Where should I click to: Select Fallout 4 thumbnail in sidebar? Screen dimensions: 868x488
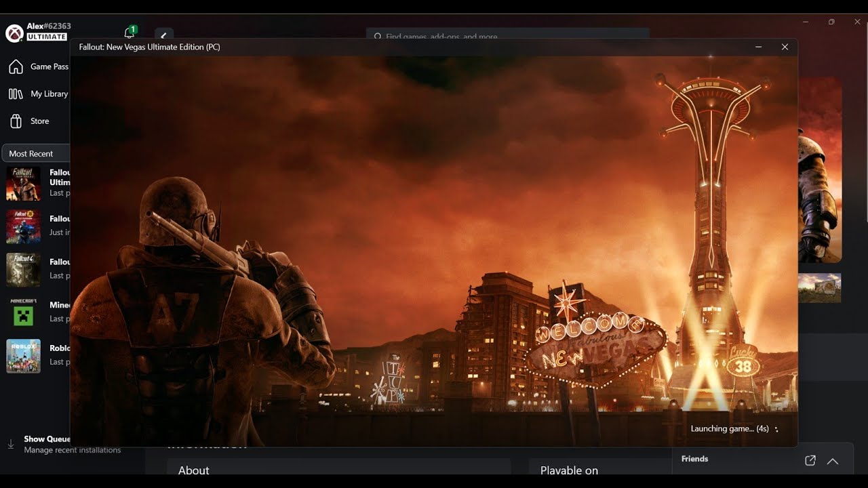coord(23,270)
